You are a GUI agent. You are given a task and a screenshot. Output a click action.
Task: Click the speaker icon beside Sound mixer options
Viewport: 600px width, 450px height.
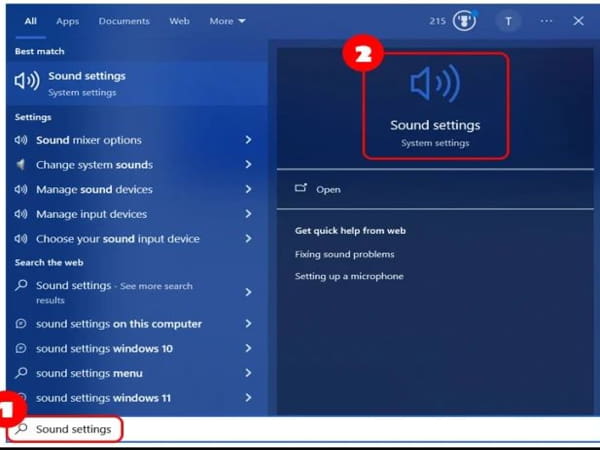tap(21, 140)
